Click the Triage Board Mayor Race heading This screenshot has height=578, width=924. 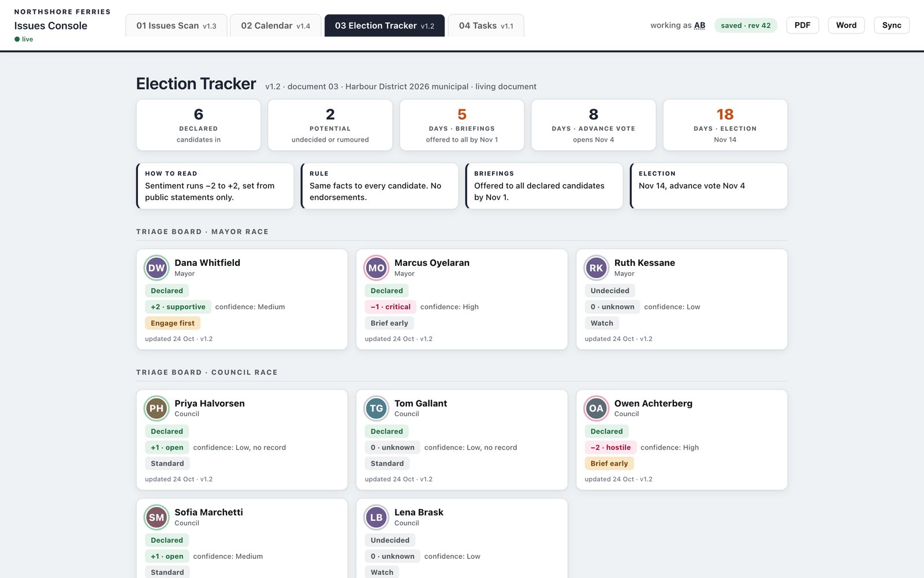[x=202, y=232]
